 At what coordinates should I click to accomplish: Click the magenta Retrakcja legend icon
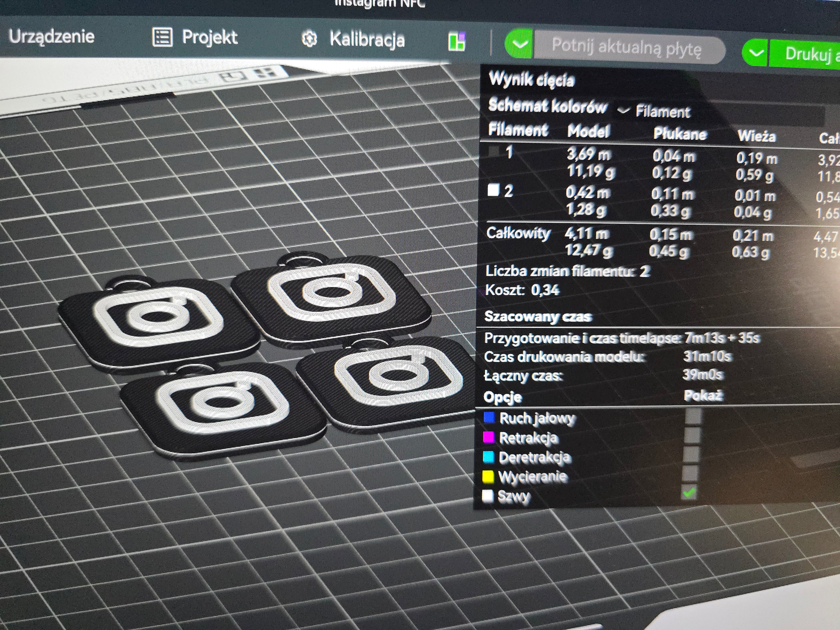click(x=489, y=437)
